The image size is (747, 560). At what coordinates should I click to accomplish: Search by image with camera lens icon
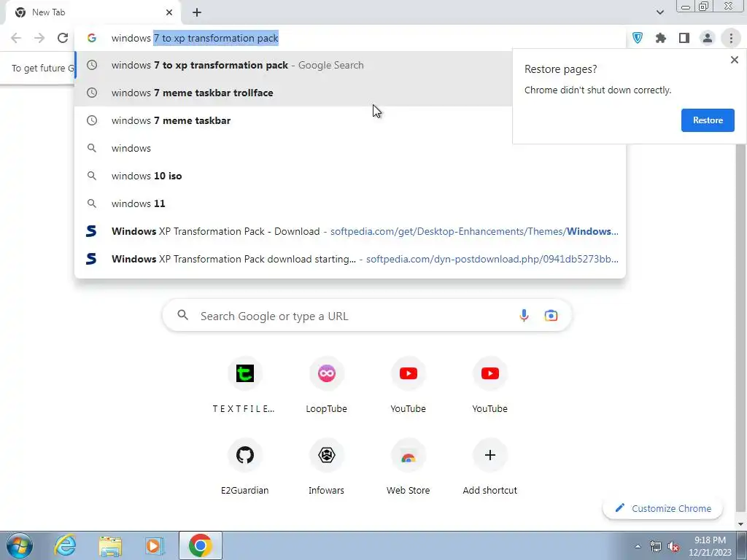coord(551,315)
